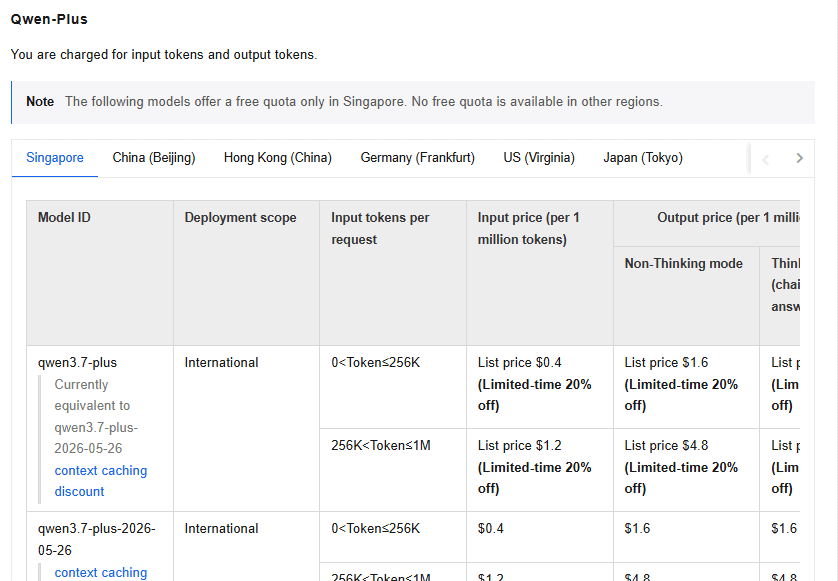Click the free quota Note banner
Image resolution: width=838 pixels, height=581 pixels.
413,102
